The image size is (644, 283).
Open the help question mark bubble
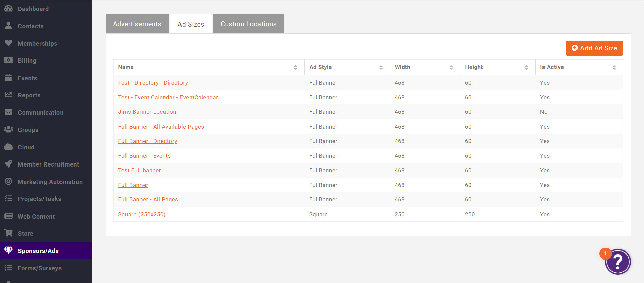pos(617,262)
